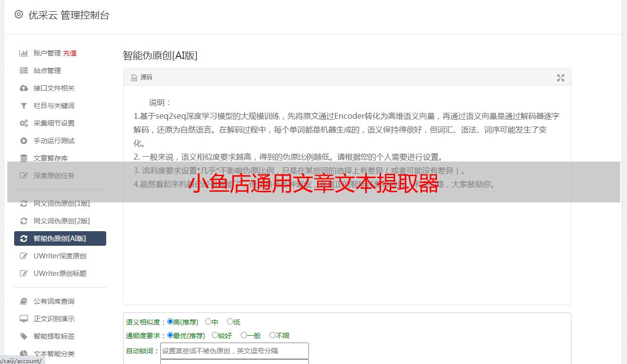Open UWriter深度原创 link
The width and height of the screenshot is (627, 364).
(60, 256)
